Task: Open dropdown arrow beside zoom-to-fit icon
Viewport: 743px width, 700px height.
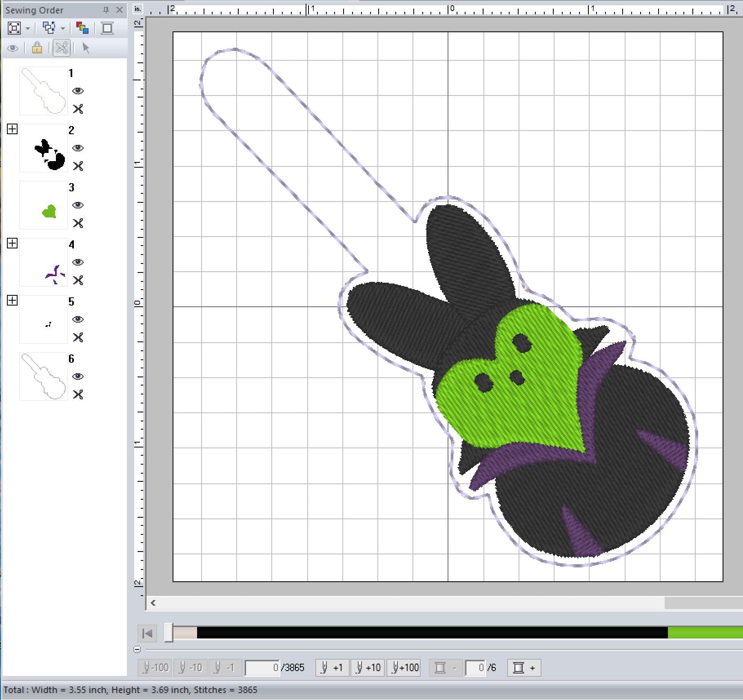Action: pyautogui.click(x=28, y=29)
